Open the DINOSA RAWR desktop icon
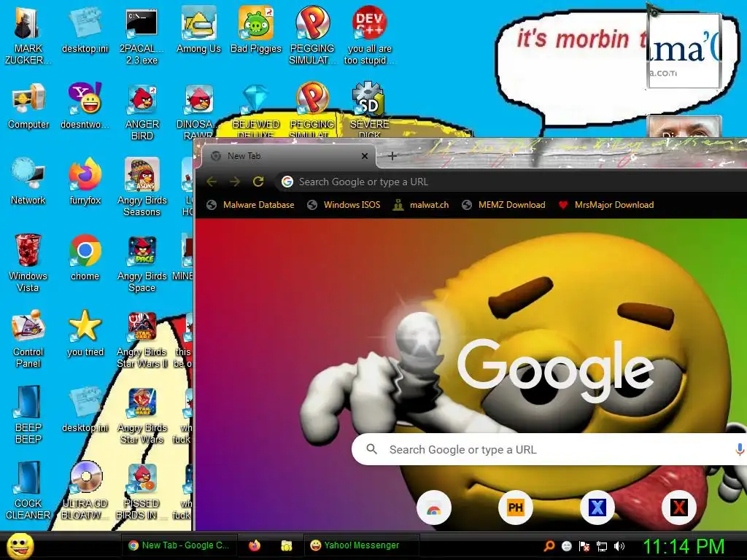Image resolution: width=747 pixels, height=560 pixels. point(198,112)
